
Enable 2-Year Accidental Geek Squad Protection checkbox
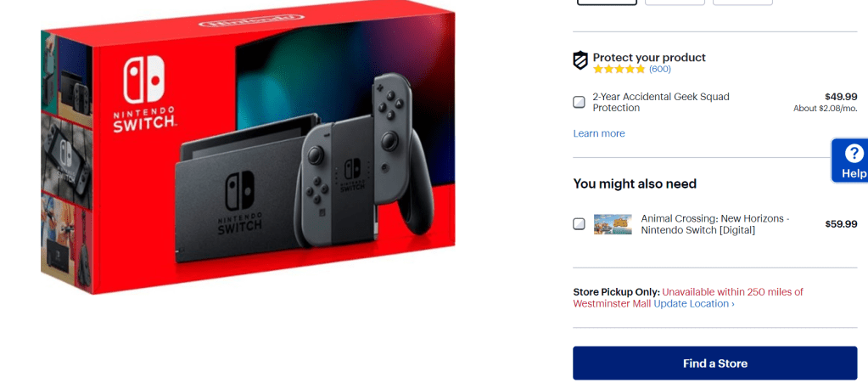pos(579,102)
